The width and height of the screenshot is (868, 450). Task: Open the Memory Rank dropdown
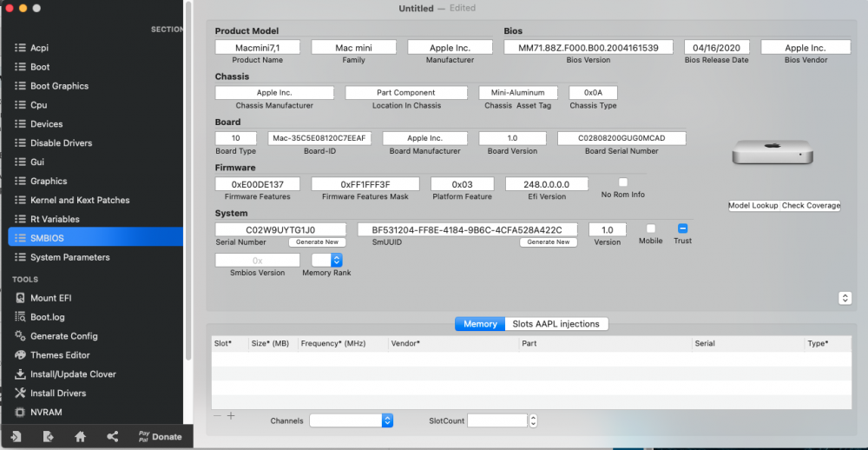coord(327,260)
